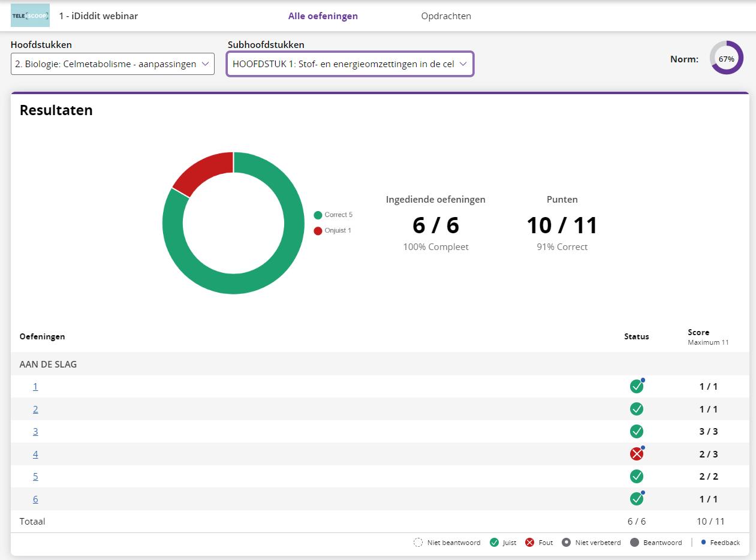This screenshot has height=560, width=756.
Task: Click the green check status for exercise 6
Action: click(637, 499)
